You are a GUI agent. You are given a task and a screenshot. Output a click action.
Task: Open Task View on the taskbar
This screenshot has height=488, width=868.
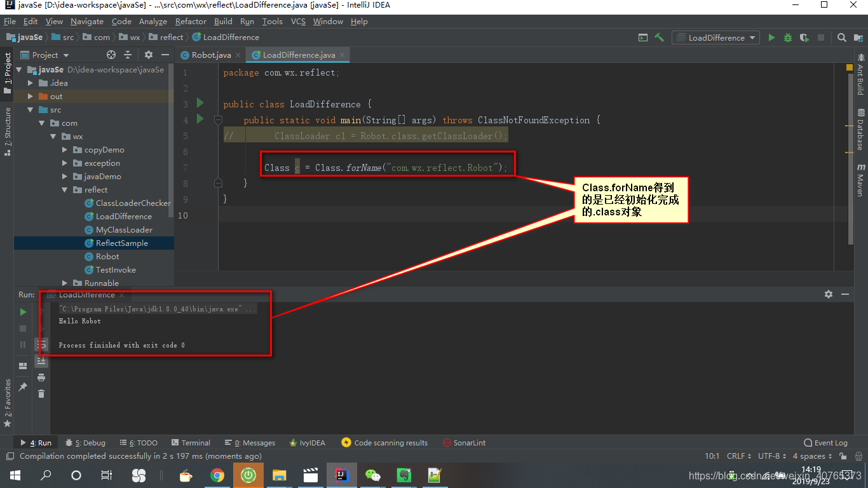[x=107, y=475]
